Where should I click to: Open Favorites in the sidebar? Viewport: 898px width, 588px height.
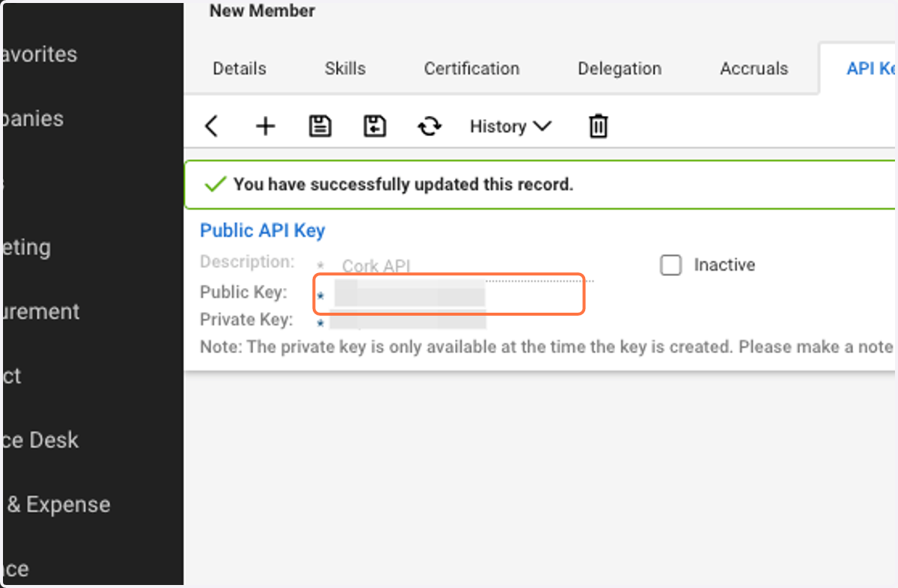(39, 54)
